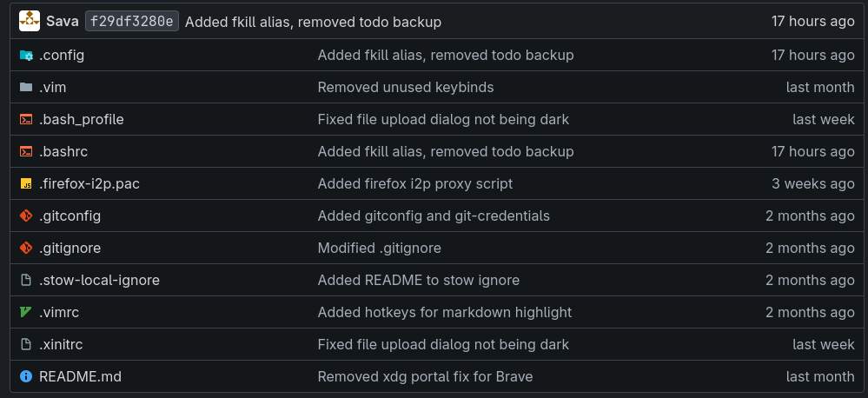Open the README.md file
The image size is (868, 398).
80,376
